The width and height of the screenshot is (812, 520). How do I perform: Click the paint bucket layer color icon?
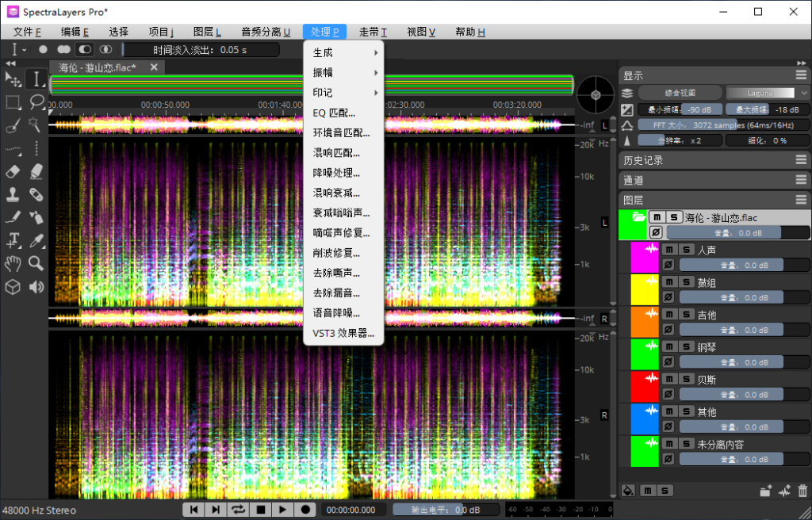click(x=628, y=491)
